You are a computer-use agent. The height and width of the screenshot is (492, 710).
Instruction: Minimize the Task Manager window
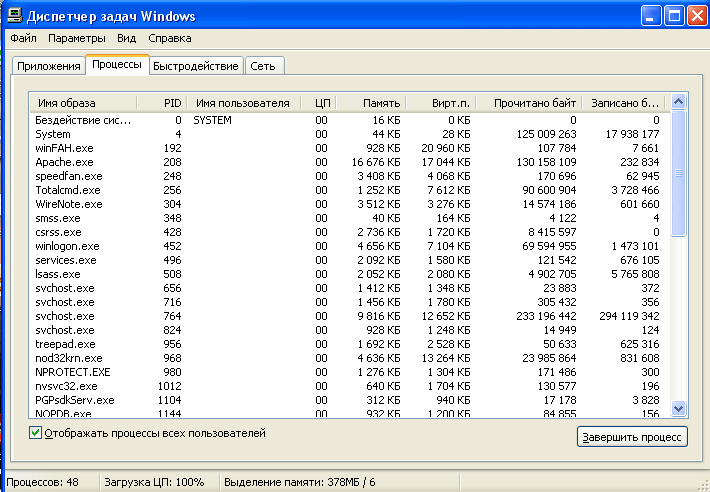[651, 17]
